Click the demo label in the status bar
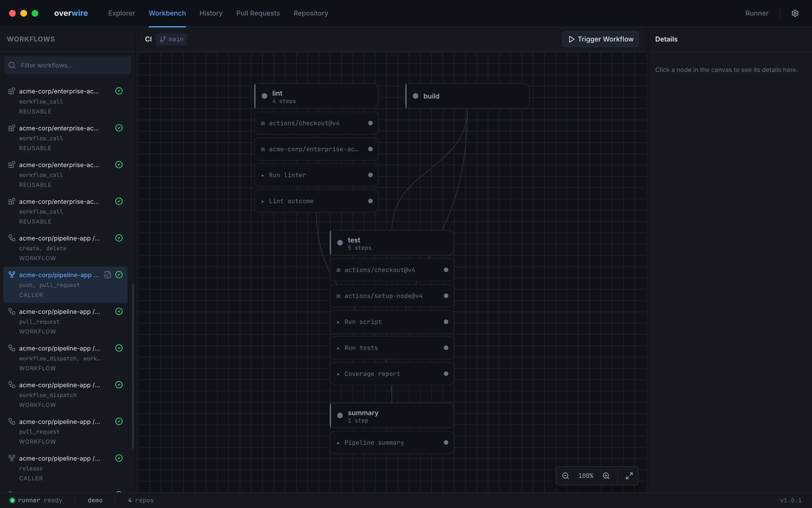Viewport: 812px width, 508px height. click(95, 500)
